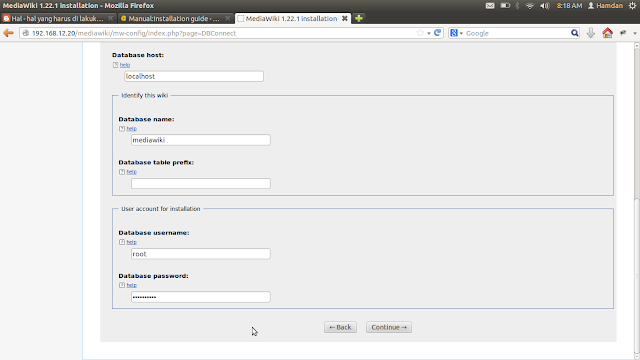Open help link under Database name
This screenshot has height=360, width=640.
pos(131,129)
